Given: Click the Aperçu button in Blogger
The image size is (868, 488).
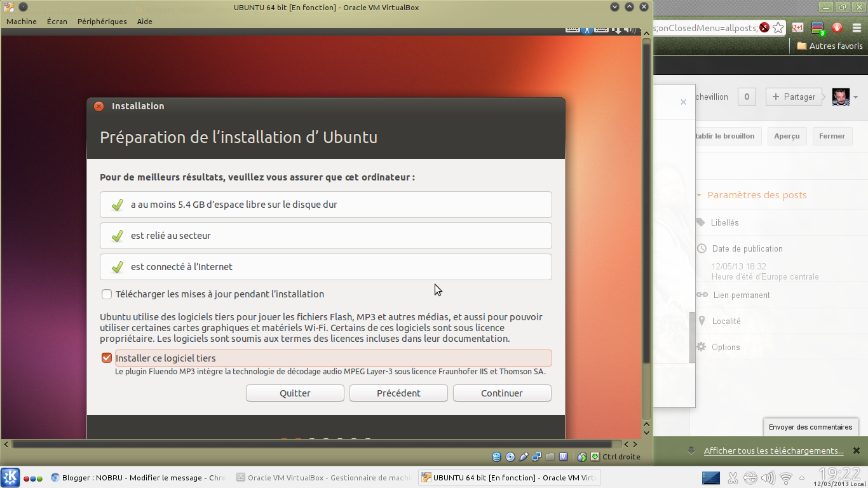Looking at the screenshot, I should 787,136.
